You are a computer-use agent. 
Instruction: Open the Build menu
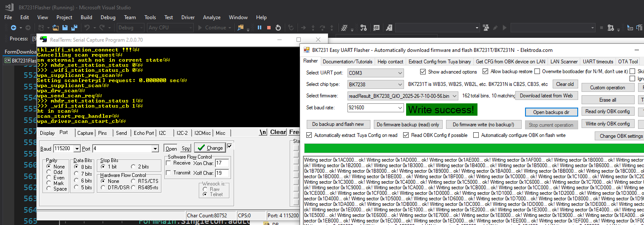point(86,17)
